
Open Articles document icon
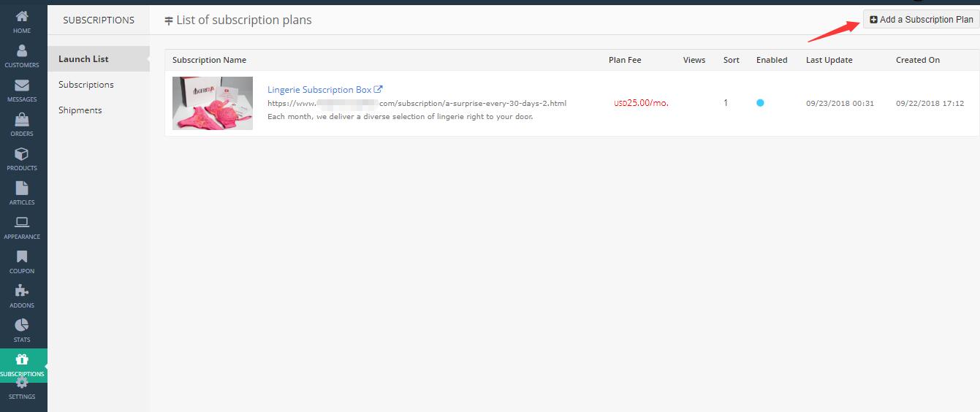point(22,188)
